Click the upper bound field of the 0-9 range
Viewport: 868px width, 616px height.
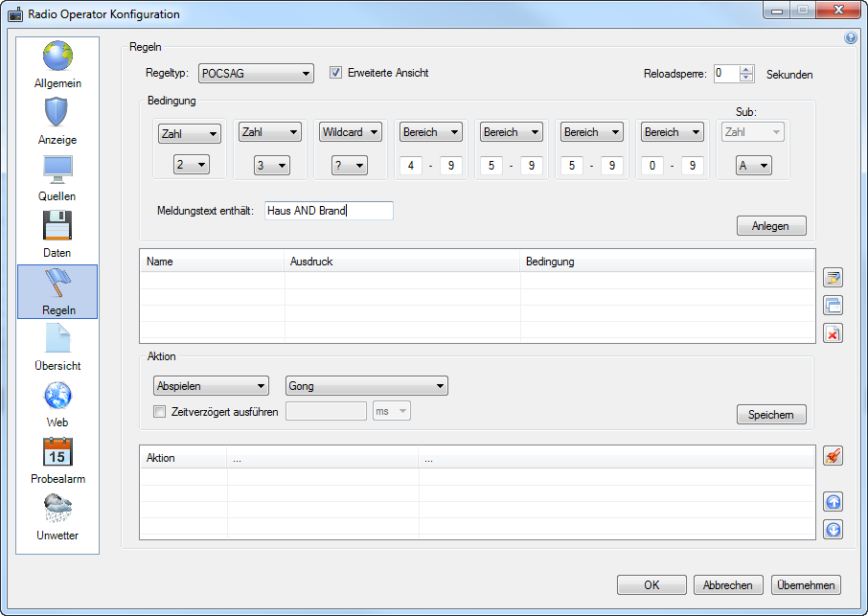(x=693, y=166)
